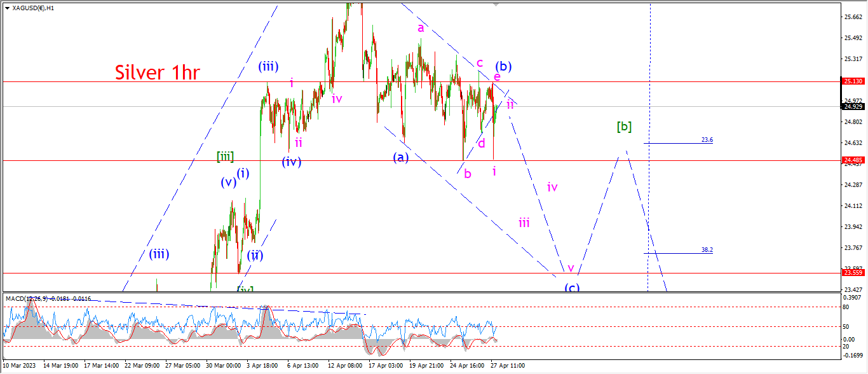The image size is (868, 374).
Task: Select the green [b] wave label
Action: [x=624, y=127]
